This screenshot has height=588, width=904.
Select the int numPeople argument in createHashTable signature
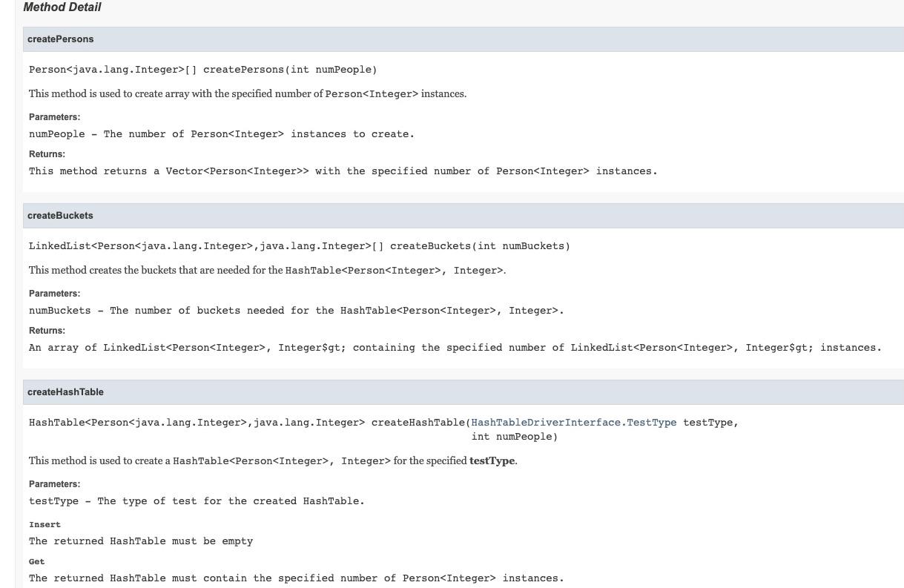514,436
